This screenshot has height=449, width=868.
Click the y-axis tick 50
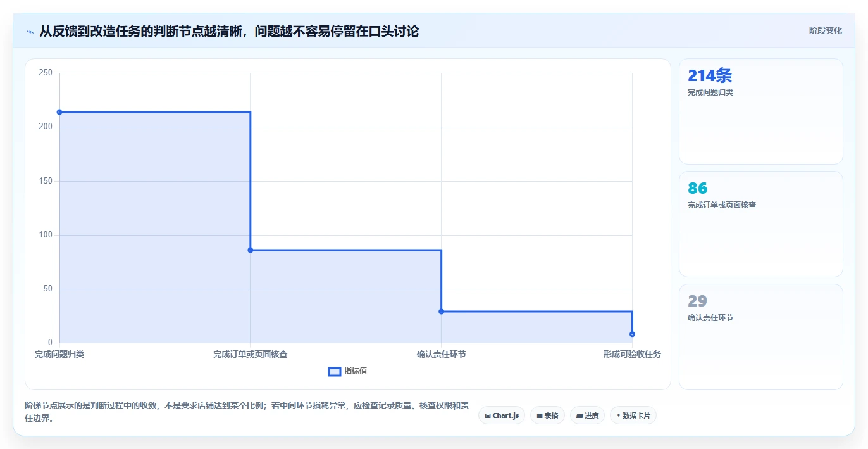[x=47, y=289]
